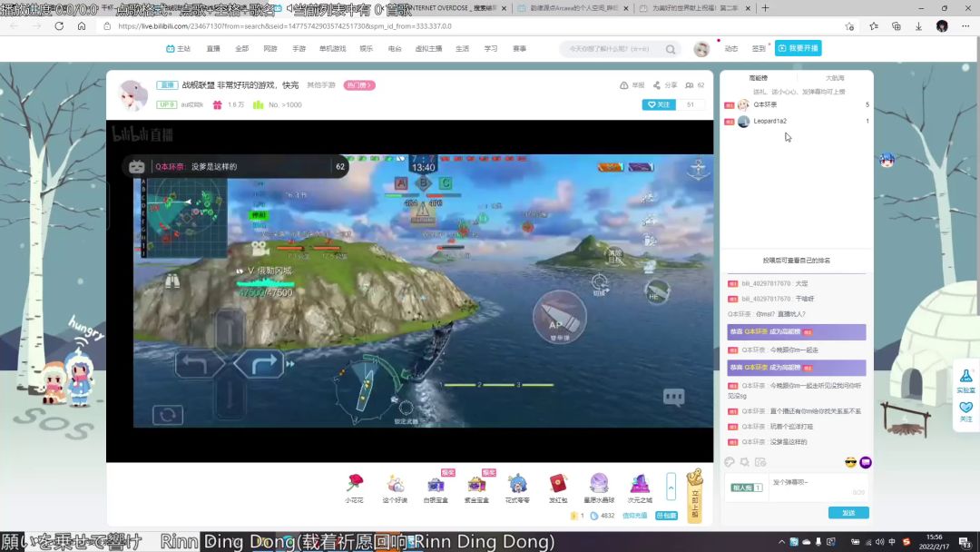Screen dimensions: 980x552
Task: Click the search magnifier icon
Action: pyautogui.click(x=671, y=49)
